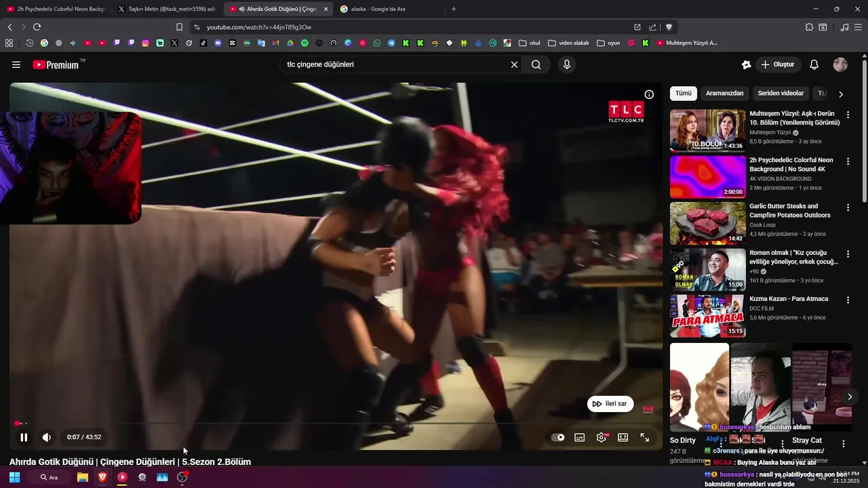Open File Explorer from taskbar
The height and width of the screenshot is (488, 868).
(x=82, y=477)
